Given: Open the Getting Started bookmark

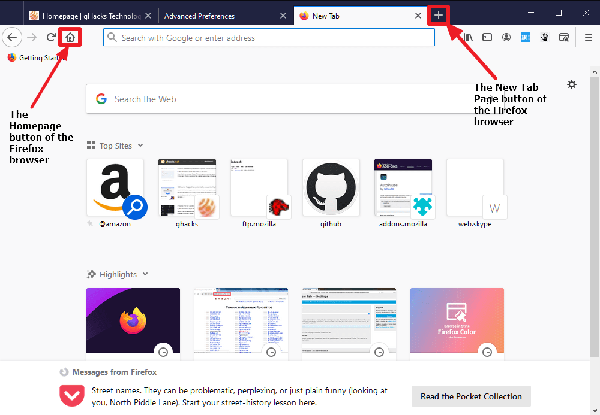Looking at the screenshot, I should coord(36,58).
